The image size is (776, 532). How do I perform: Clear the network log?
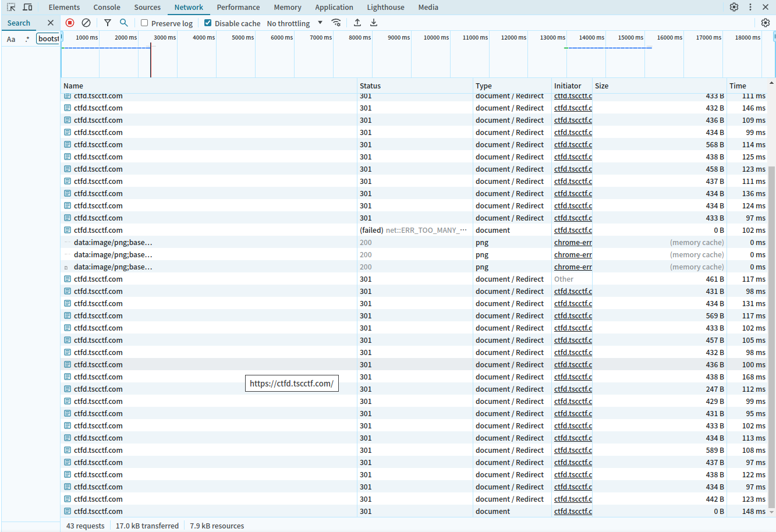(x=86, y=23)
